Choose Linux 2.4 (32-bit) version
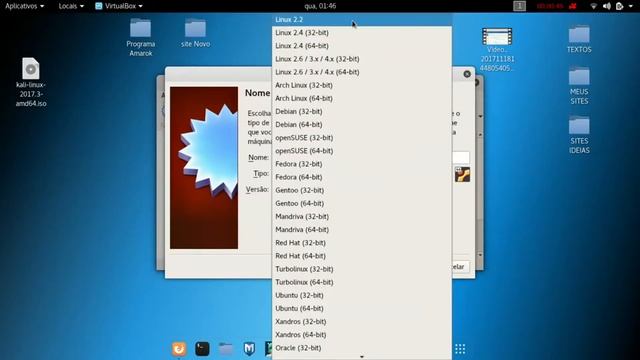The width and height of the screenshot is (640, 360). [x=362, y=33]
